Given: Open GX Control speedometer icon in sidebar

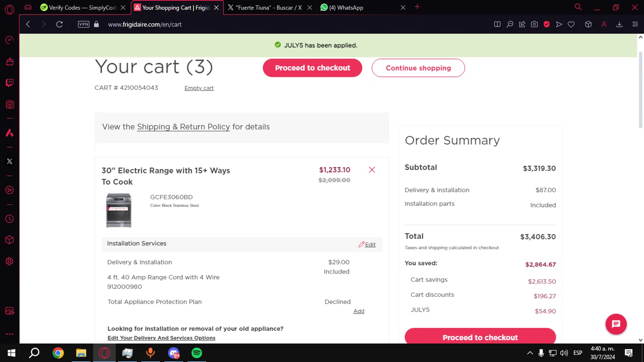Looking at the screenshot, I should [9, 40].
